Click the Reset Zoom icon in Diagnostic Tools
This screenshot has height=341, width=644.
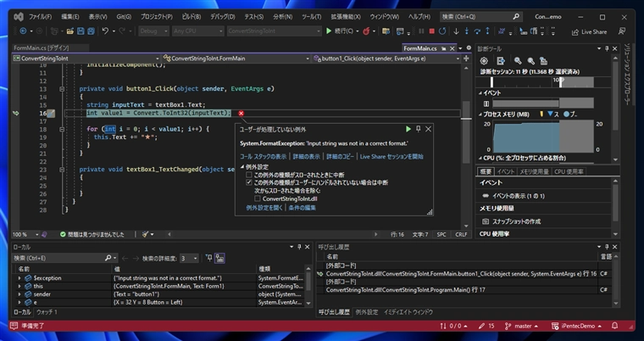pos(543,61)
